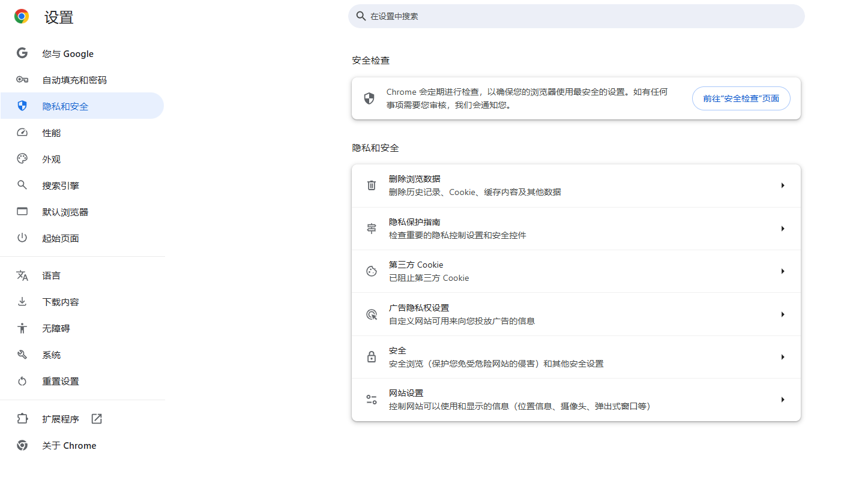
Task: Click the download icon for 下载内容
Action: pos(22,302)
